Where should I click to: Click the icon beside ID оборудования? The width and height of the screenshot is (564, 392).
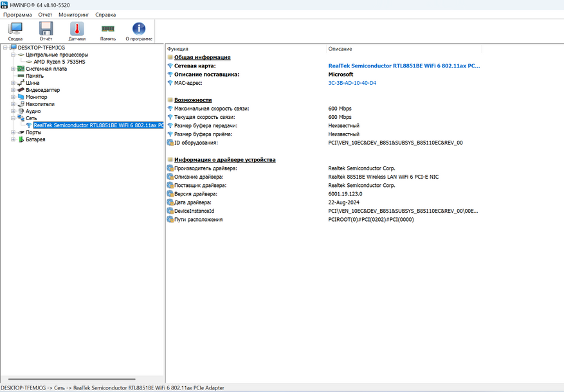tap(170, 143)
